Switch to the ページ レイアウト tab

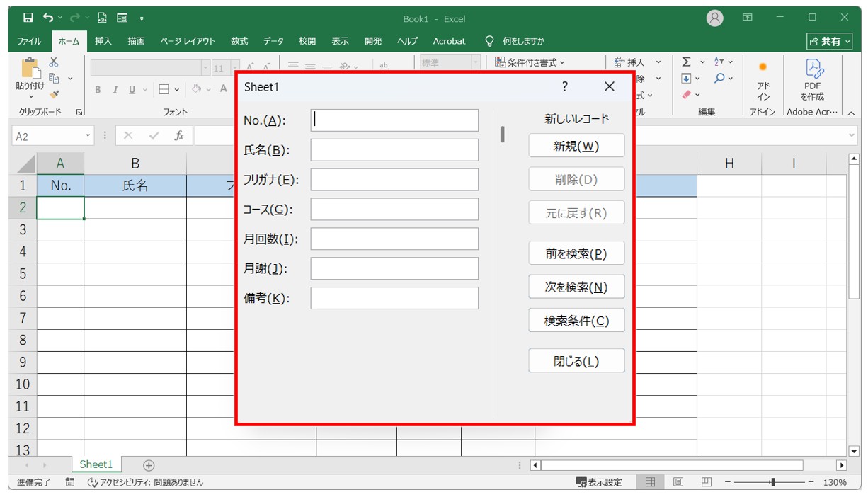coord(188,41)
